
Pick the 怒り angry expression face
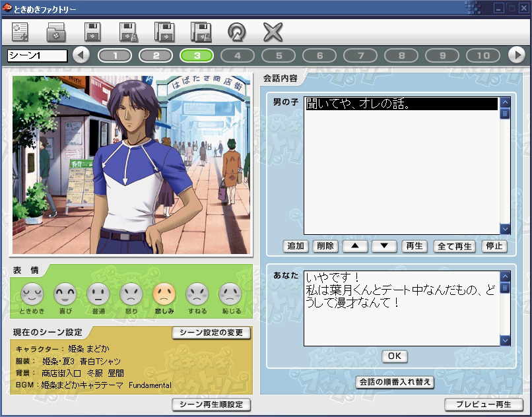click(x=131, y=294)
